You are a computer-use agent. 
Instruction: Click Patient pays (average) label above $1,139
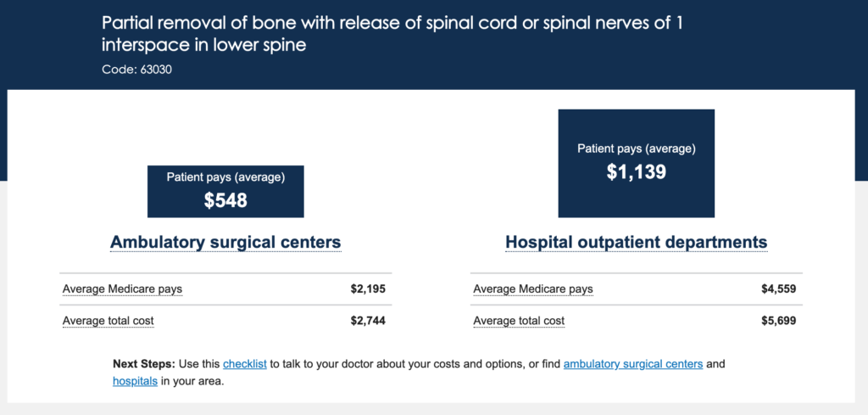pyautogui.click(x=636, y=149)
